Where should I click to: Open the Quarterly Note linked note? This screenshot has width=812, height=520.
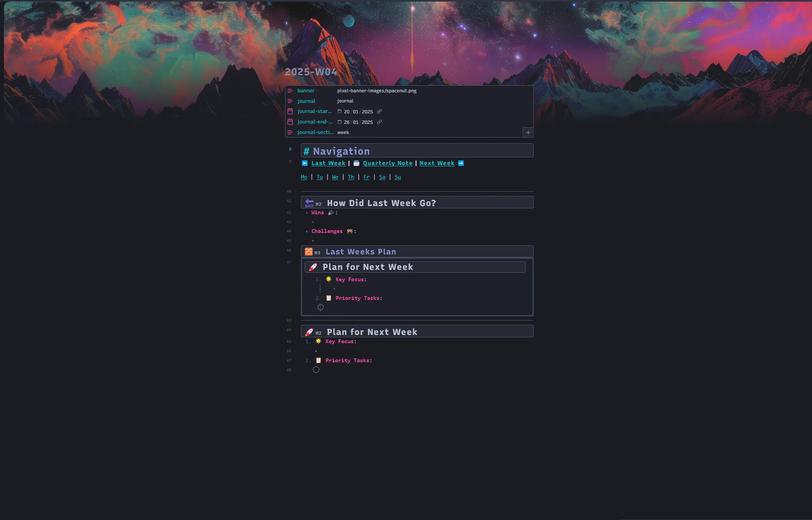pos(388,164)
